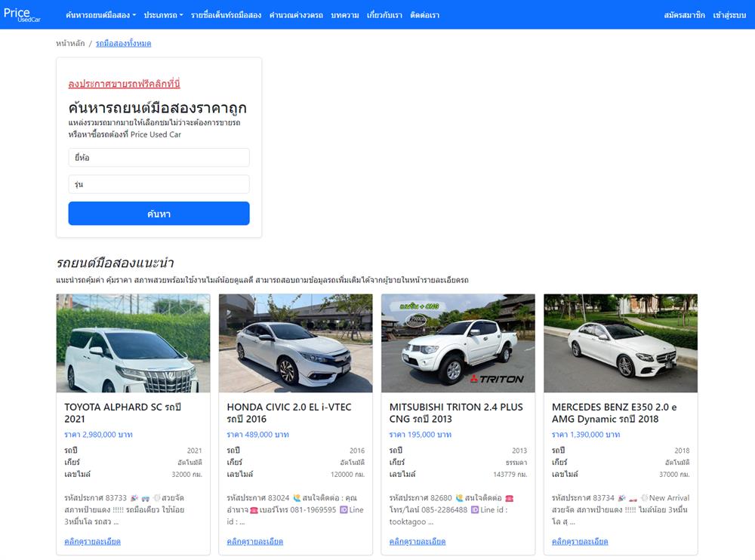Open รายชื่อเต็นท์รถมือสอง menu item
755x560 pixels.
coord(226,15)
